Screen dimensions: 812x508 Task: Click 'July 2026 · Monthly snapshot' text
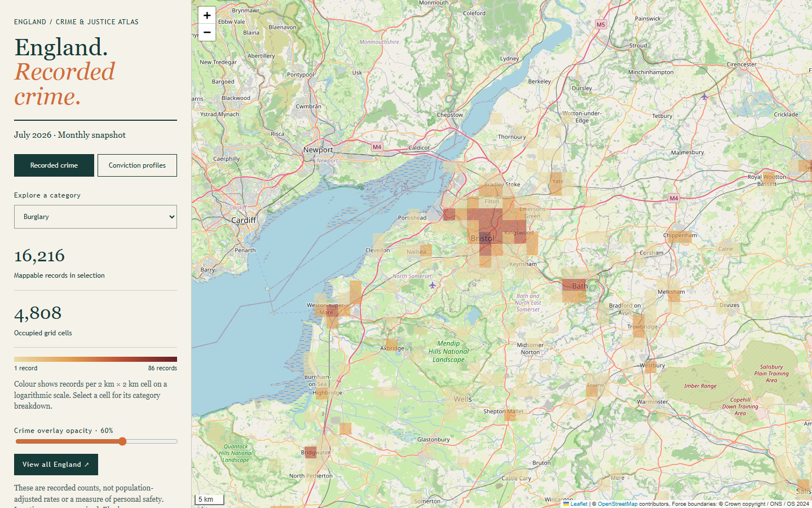click(x=70, y=135)
